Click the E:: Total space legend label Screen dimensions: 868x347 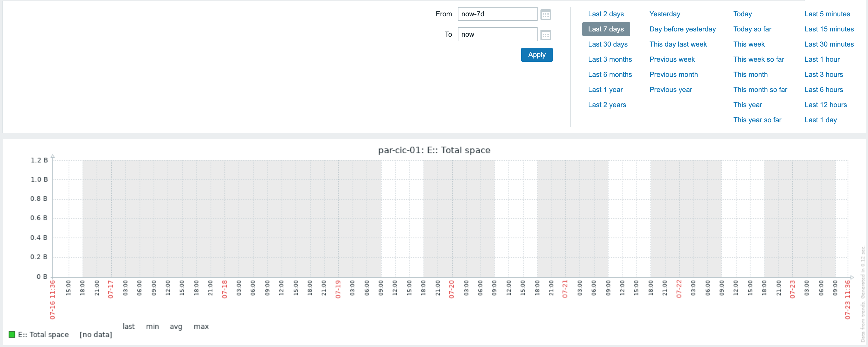click(43, 334)
